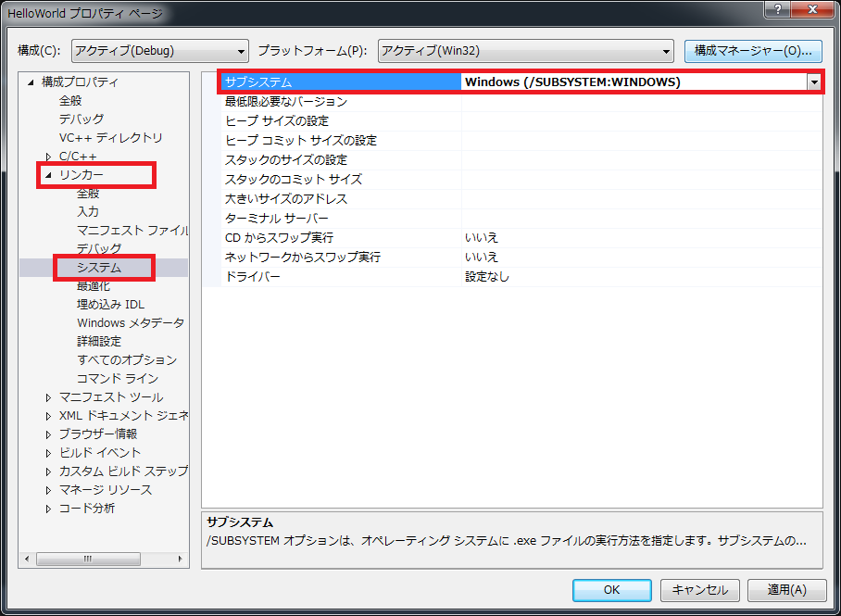
Task: Select すべてのオプション tree item
Action: click(x=127, y=360)
